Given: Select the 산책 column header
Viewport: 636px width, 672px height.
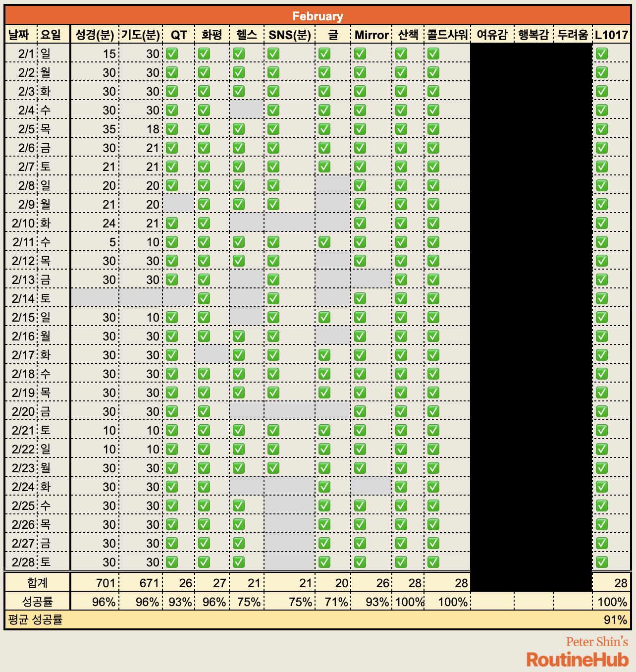Looking at the screenshot, I should tap(408, 35).
